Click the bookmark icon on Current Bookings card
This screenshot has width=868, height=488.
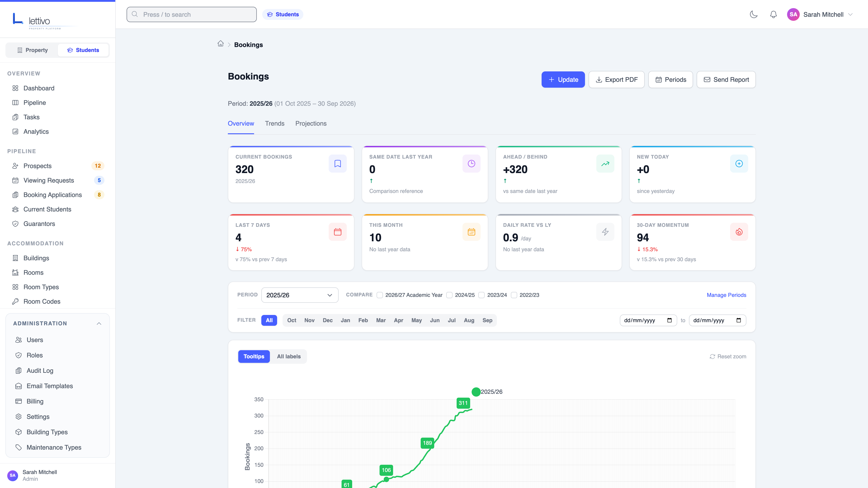(337, 164)
